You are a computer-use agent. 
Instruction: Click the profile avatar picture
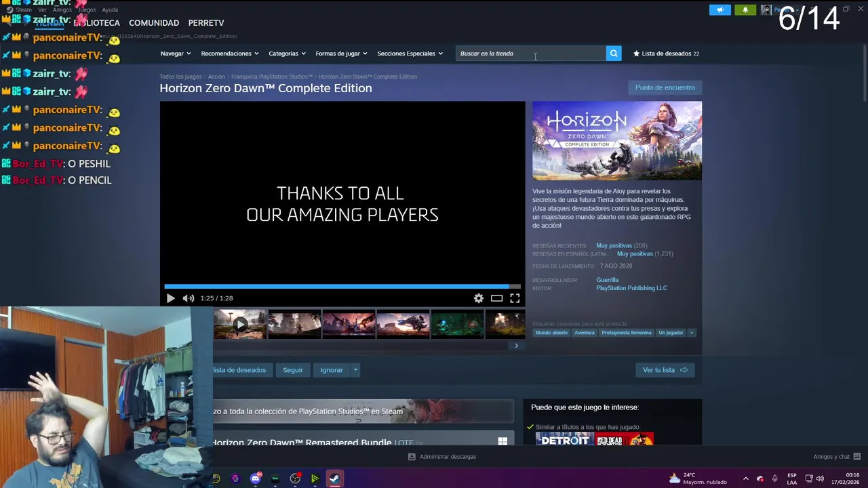click(766, 9)
